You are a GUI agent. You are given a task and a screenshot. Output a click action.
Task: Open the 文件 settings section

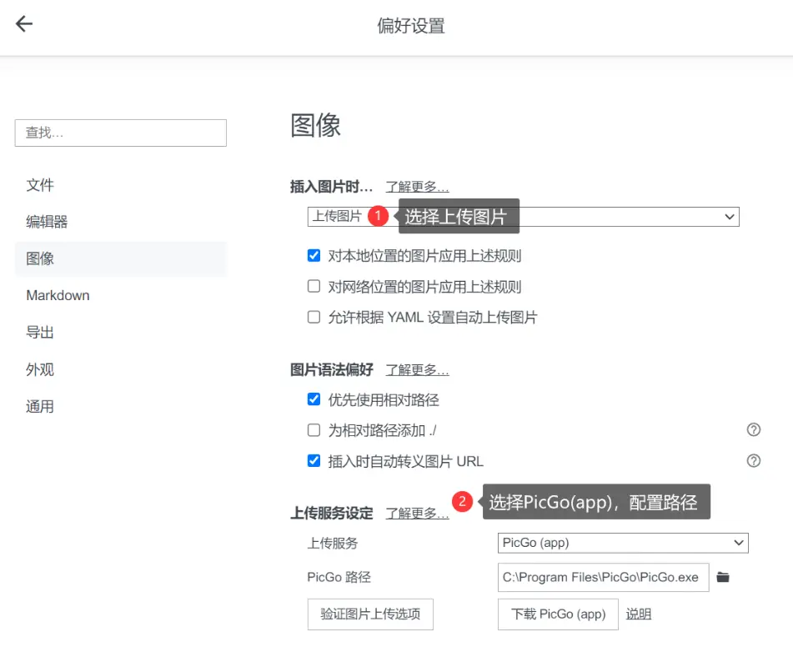(40, 185)
